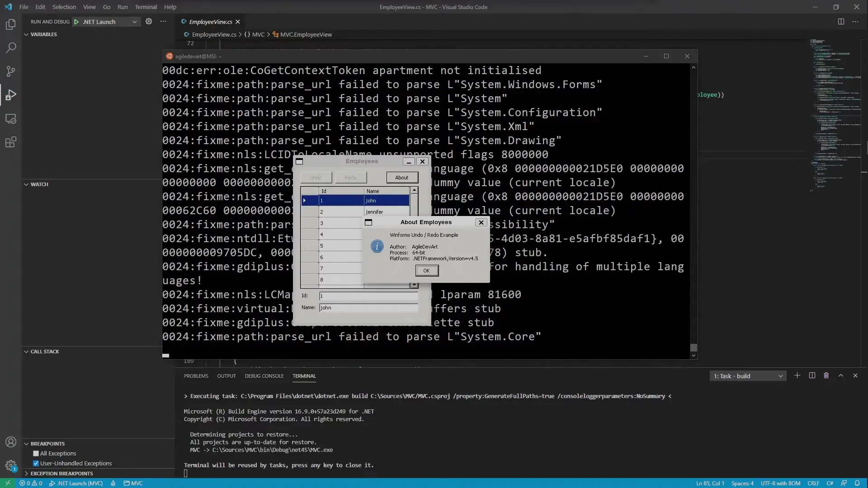Split the terminal panel

(812, 375)
